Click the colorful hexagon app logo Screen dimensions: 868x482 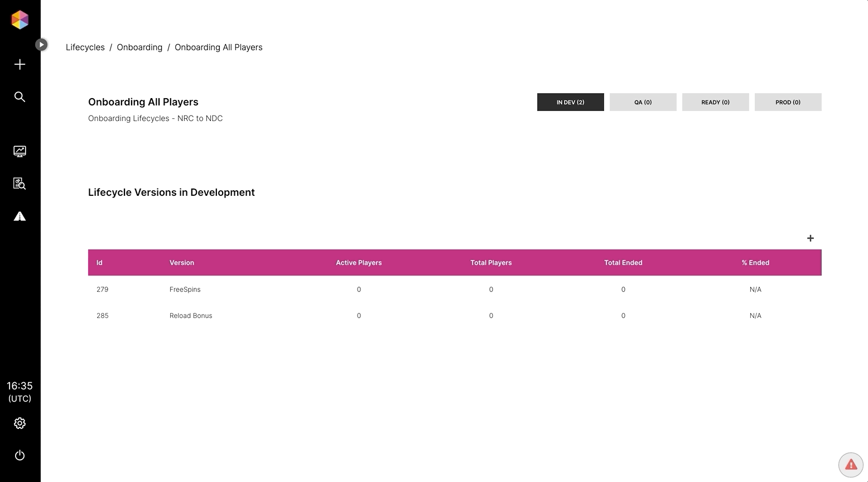click(x=20, y=20)
